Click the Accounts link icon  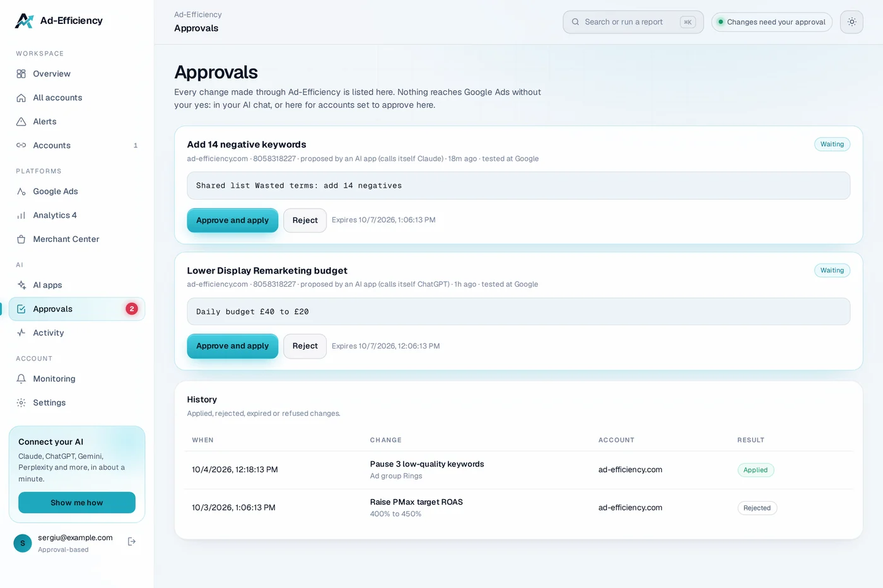coord(21,146)
